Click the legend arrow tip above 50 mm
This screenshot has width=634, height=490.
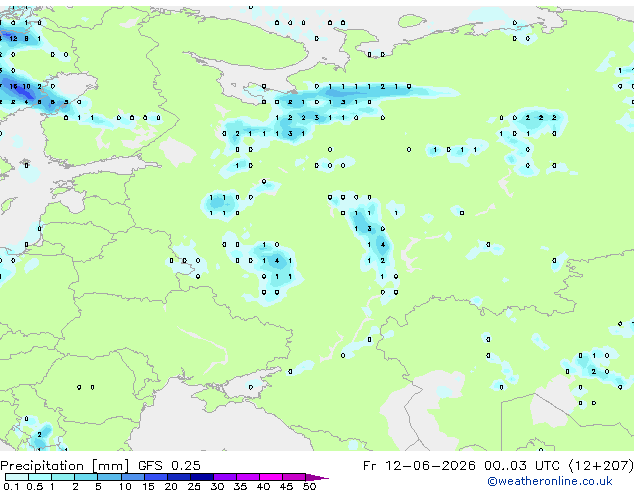(x=317, y=477)
